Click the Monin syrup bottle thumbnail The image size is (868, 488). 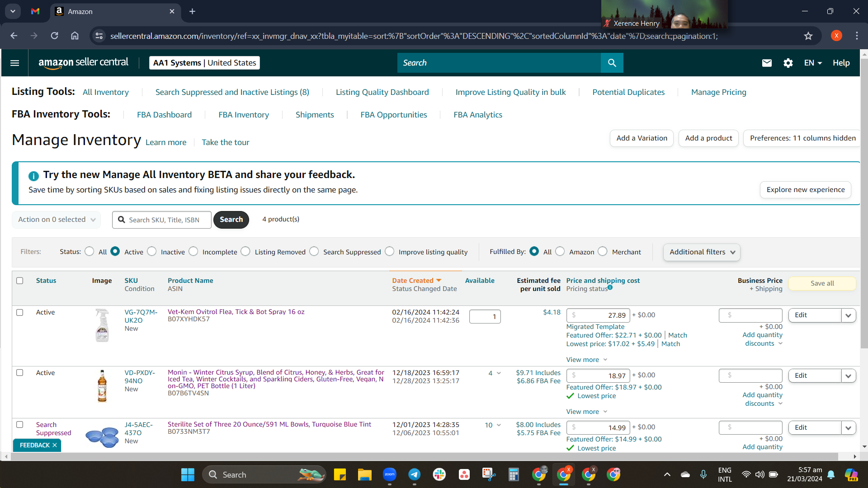point(102,386)
